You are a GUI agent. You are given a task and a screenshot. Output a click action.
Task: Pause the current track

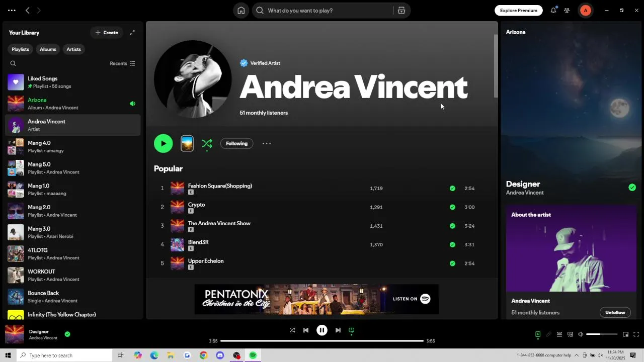[x=322, y=330]
